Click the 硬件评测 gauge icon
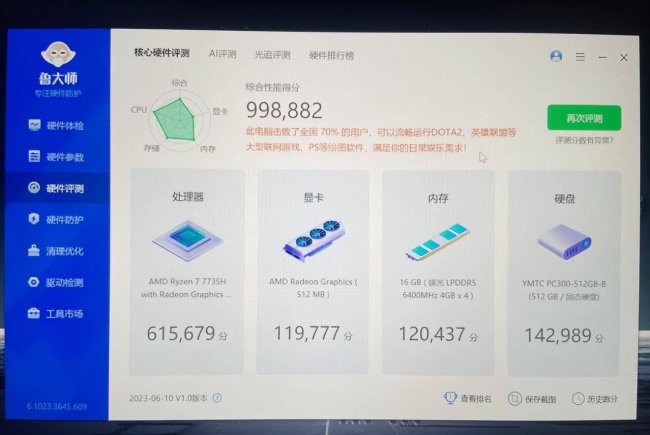Image resolution: width=650 pixels, height=435 pixels. (34, 187)
